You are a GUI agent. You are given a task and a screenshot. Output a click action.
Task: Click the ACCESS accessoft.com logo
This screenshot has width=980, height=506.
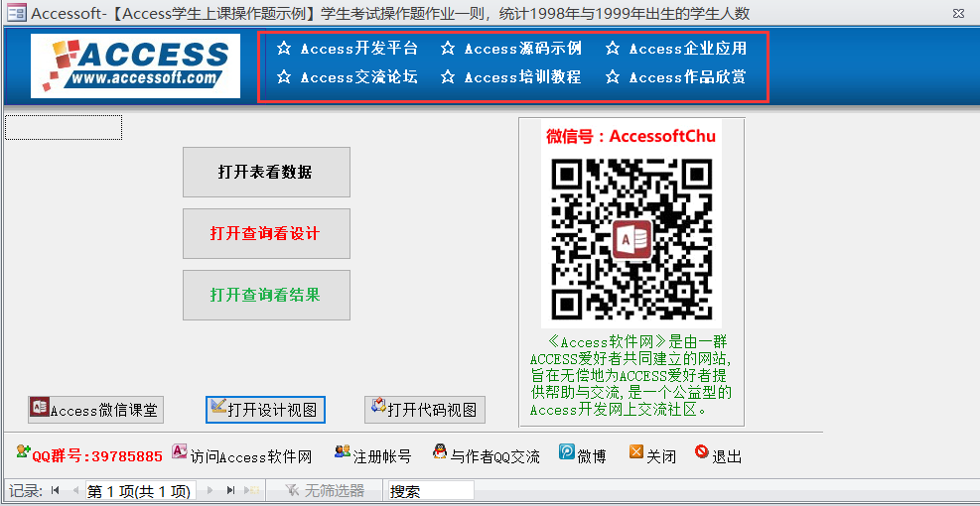point(136,65)
